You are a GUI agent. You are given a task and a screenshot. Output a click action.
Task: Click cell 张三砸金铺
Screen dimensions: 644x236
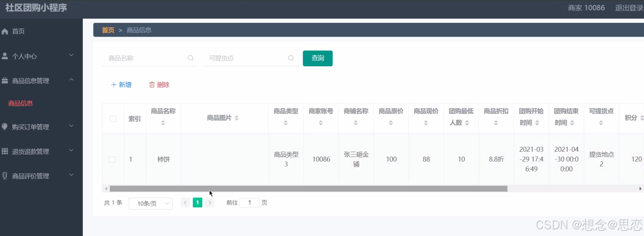point(356,159)
